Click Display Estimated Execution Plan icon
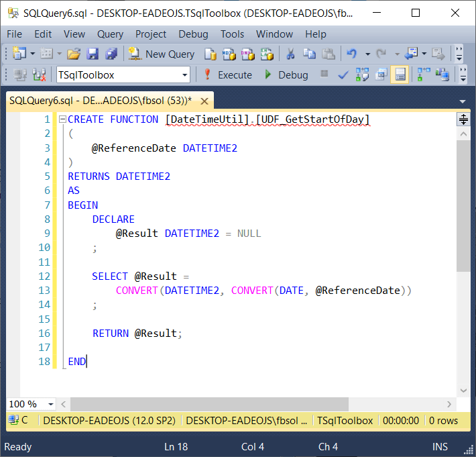This screenshot has height=457, width=476. (362, 74)
